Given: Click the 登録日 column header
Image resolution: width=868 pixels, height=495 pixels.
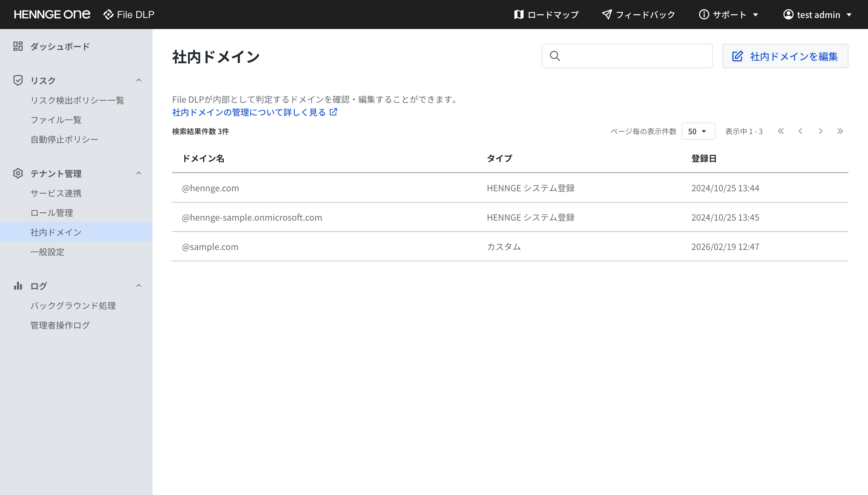Looking at the screenshot, I should (704, 158).
